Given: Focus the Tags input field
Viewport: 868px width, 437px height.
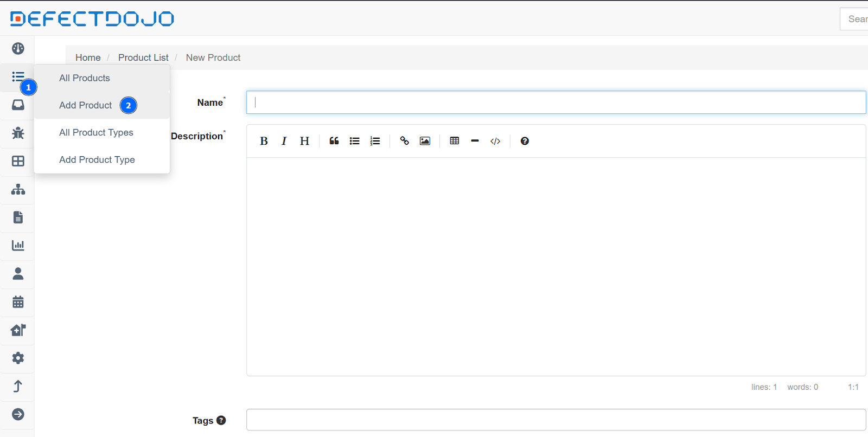Looking at the screenshot, I should click(556, 420).
